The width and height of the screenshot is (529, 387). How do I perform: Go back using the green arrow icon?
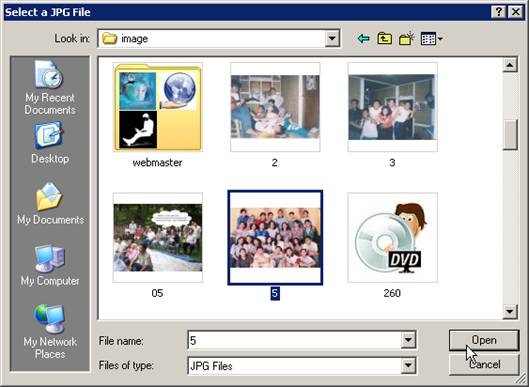click(x=363, y=39)
